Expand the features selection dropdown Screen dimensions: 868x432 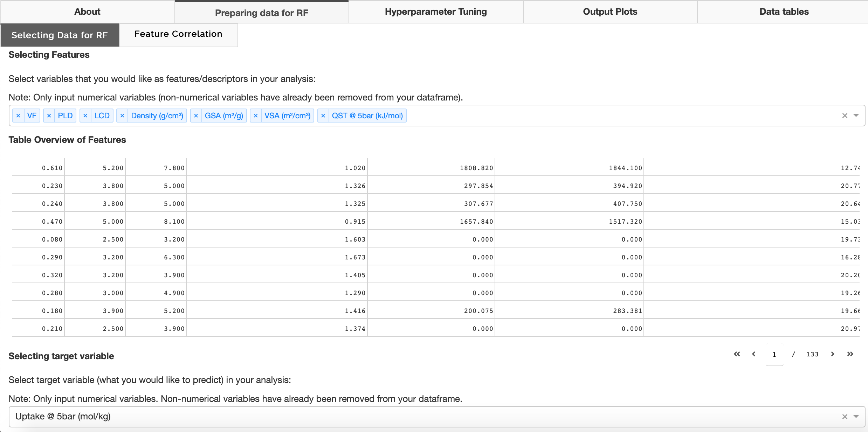856,116
